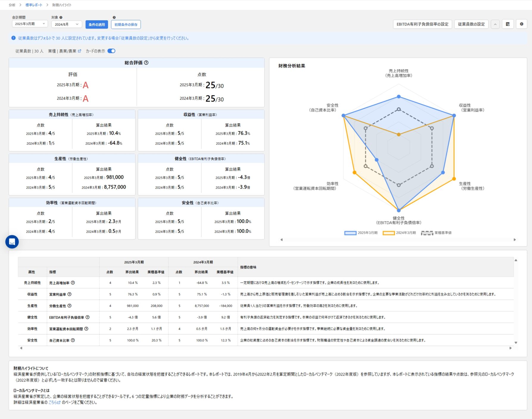The width and height of the screenshot is (532, 419).
Task: Collapse the header panel with chevron button
Action: (495, 24)
